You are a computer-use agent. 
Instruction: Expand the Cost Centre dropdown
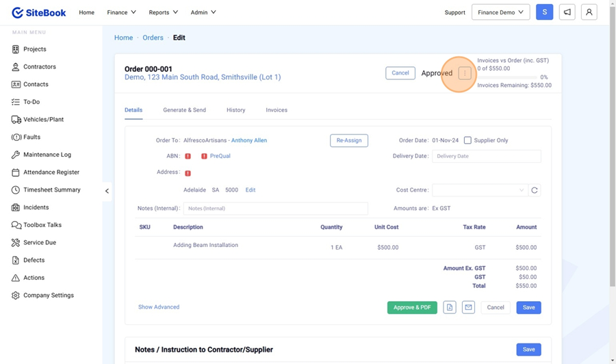tap(479, 190)
